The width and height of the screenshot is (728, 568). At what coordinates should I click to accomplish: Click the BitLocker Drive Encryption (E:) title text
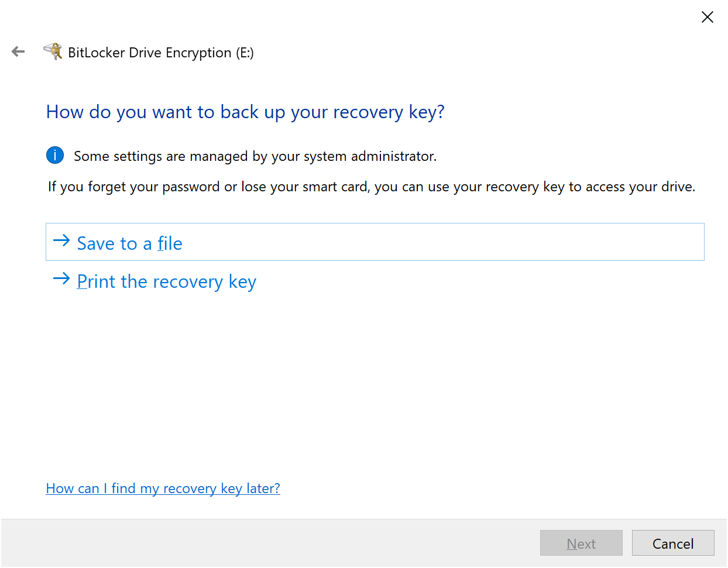click(x=161, y=53)
